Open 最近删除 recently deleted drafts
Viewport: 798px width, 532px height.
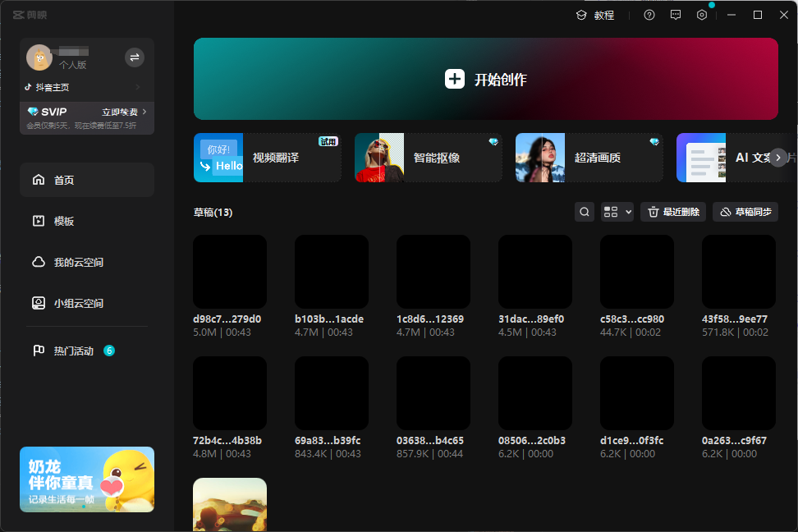[x=673, y=212]
